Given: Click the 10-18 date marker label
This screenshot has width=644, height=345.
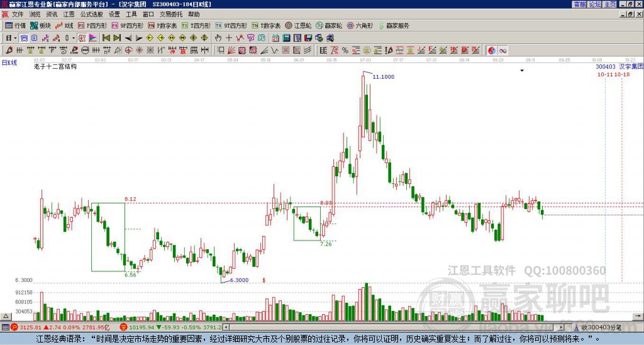Looking at the screenshot, I should click(x=622, y=74).
